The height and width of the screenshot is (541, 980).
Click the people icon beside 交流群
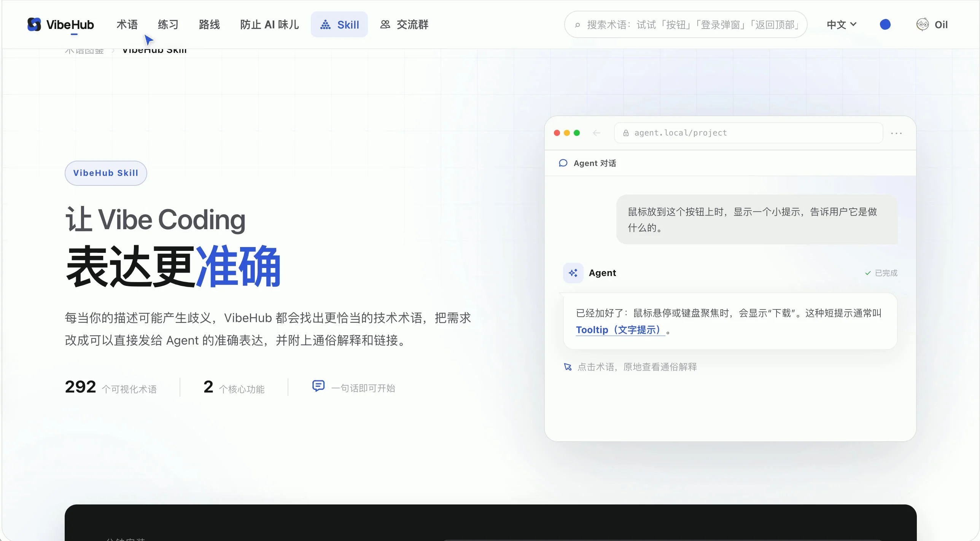tap(385, 24)
